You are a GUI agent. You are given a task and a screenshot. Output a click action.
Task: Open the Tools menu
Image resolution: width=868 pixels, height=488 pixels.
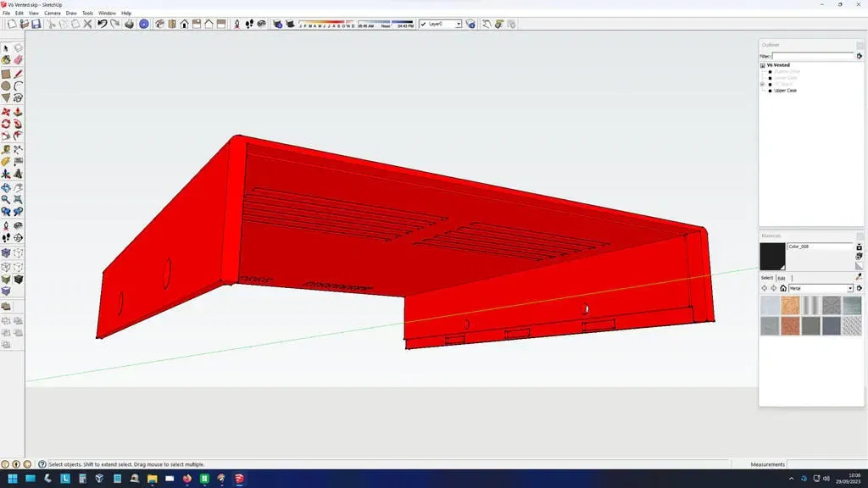tap(87, 13)
